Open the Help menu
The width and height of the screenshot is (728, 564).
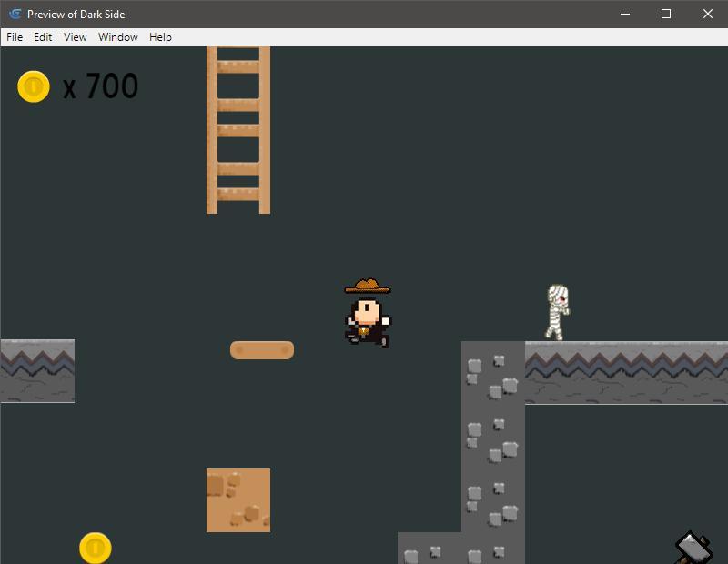point(160,37)
